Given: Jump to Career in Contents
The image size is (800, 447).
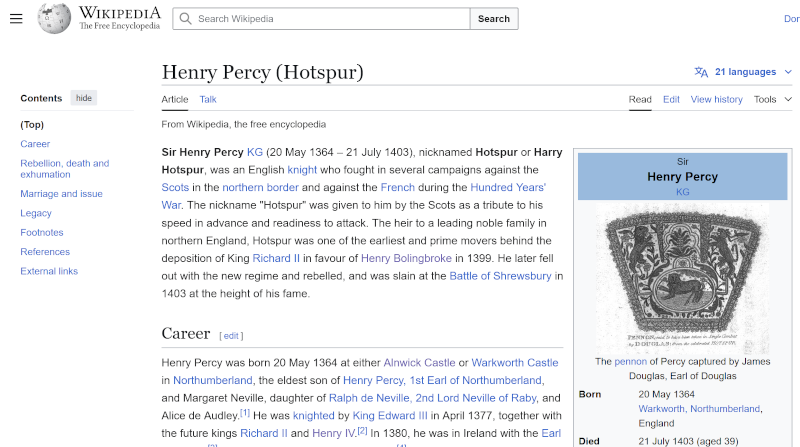Looking at the screenshot, I should click(35, 144).
